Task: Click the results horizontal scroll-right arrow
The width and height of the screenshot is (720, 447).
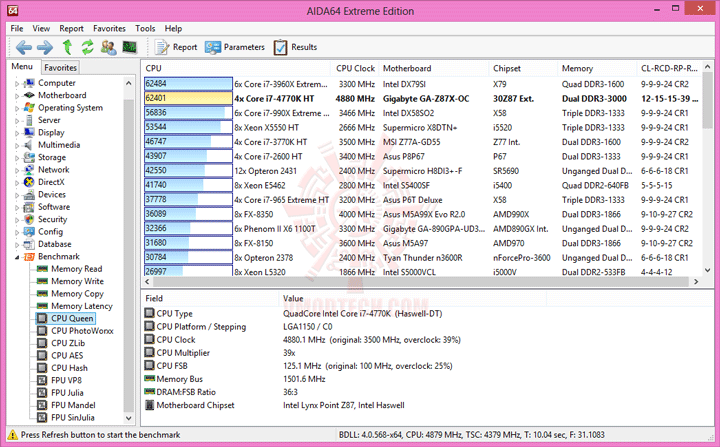Action: click(696, 282)
